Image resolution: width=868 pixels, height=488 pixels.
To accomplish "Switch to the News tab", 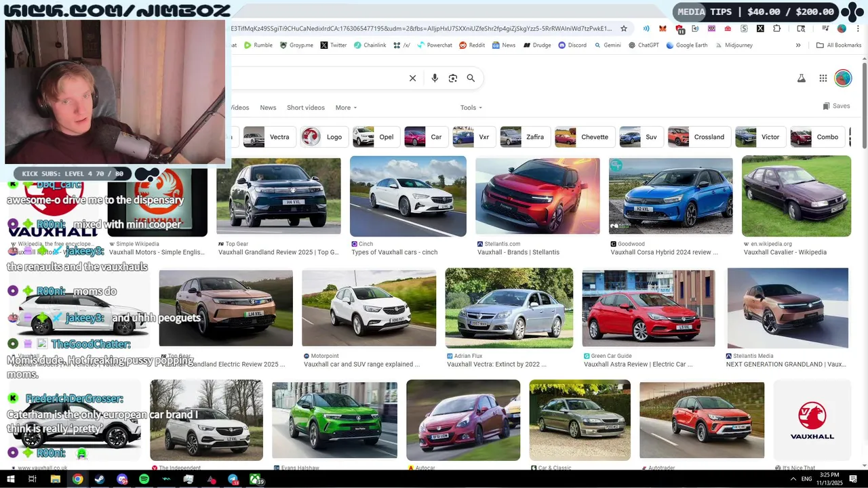I will (x=268, y=107).
